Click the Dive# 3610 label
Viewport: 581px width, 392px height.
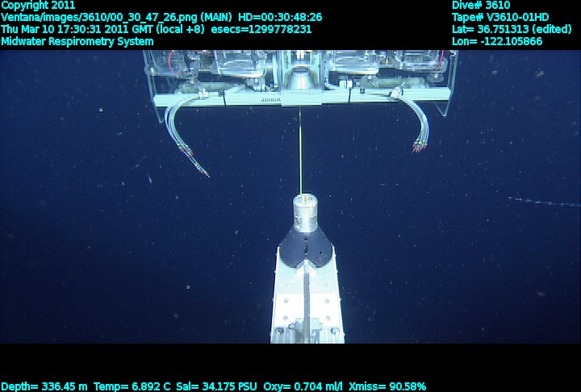[481, 5]
